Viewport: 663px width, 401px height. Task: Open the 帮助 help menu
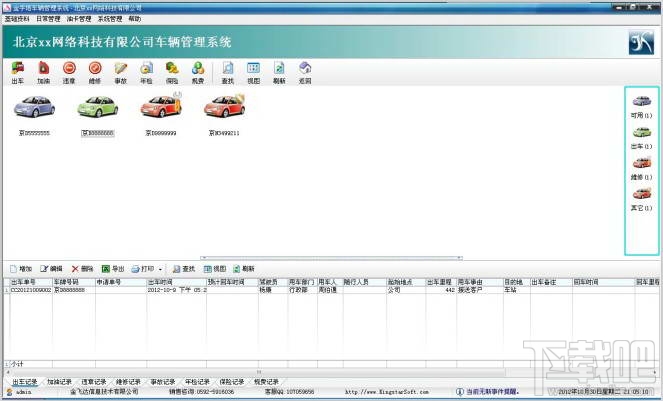pos(135,19)
